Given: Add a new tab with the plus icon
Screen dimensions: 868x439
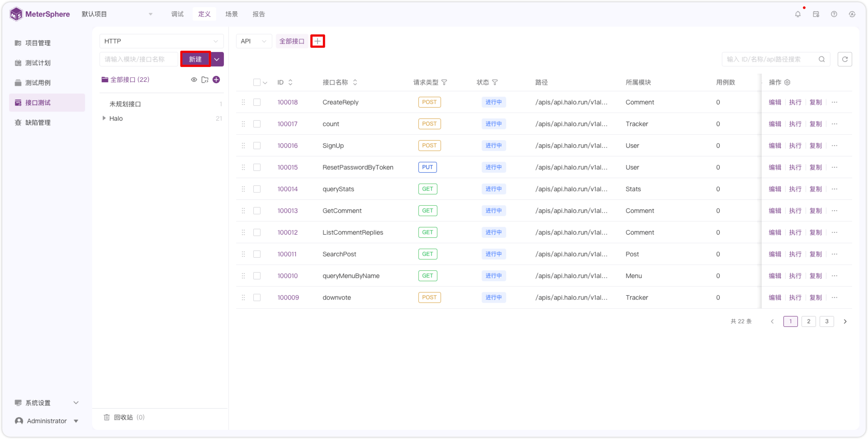Looking at the screenshot, I should [x=318, y=41].
